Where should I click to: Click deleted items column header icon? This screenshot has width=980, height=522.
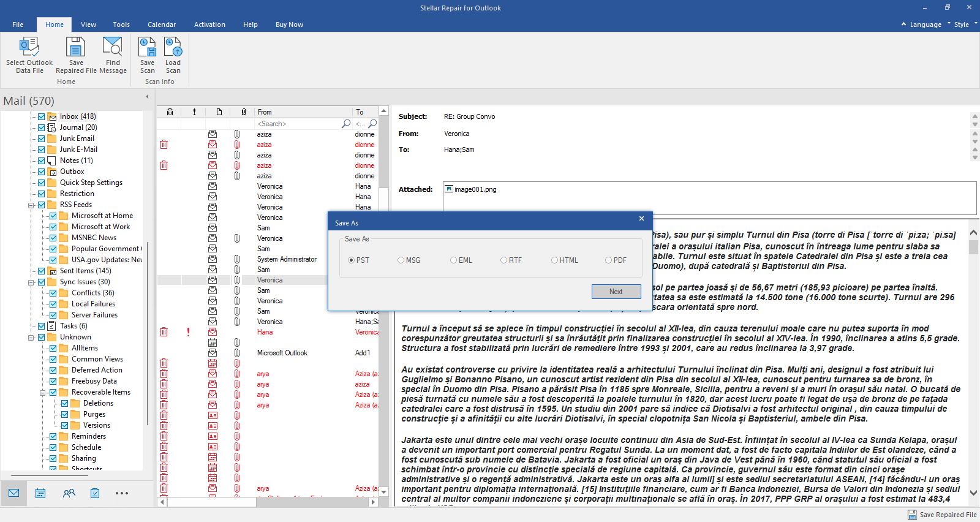click(x=170, y=112)
